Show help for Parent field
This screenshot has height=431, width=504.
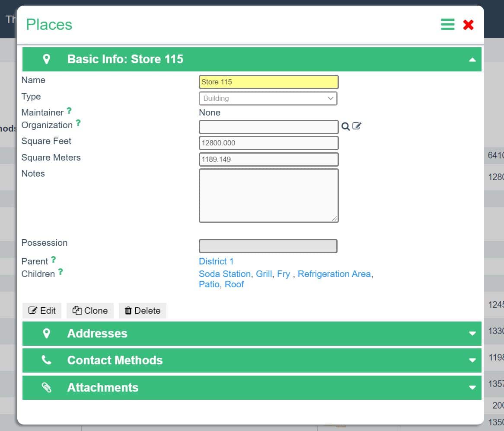coord(53,260)
